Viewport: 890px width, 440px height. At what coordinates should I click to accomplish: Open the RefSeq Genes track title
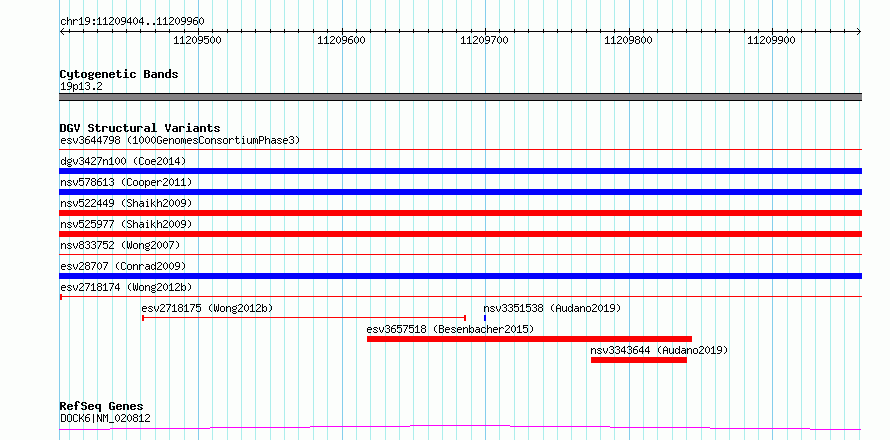tap(102, 407)
